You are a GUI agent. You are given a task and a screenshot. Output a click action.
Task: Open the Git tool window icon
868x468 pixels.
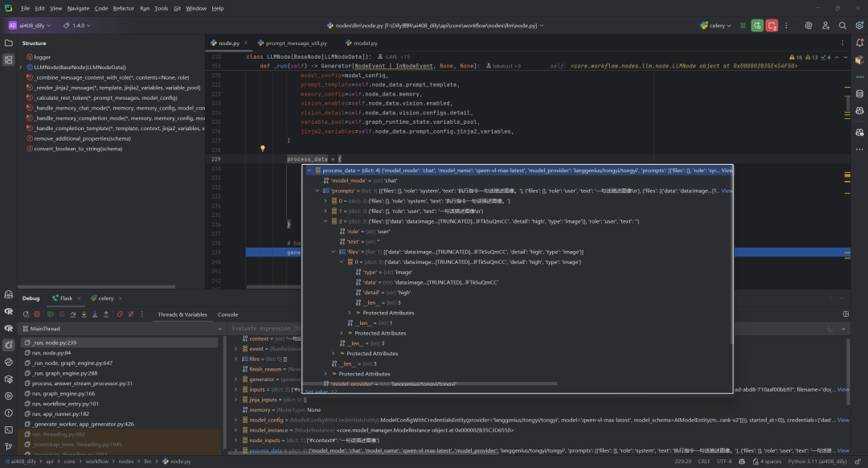(8, 446)
